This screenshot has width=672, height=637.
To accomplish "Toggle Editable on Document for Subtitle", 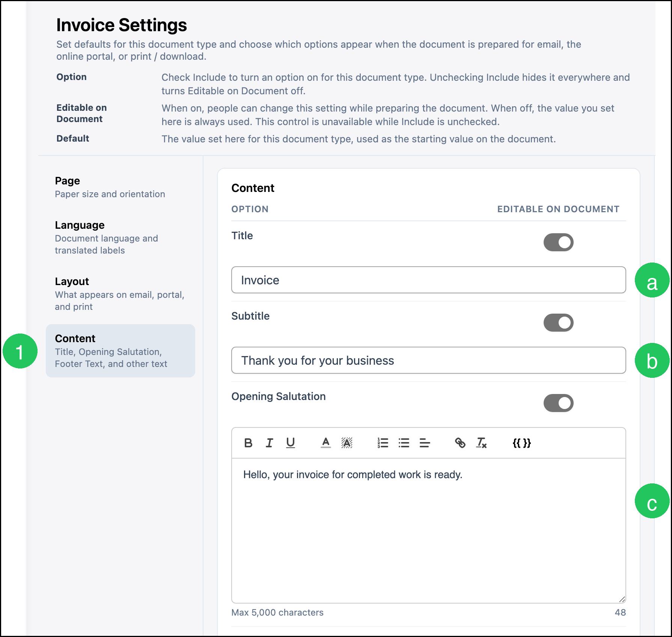I will click(559, 323).
